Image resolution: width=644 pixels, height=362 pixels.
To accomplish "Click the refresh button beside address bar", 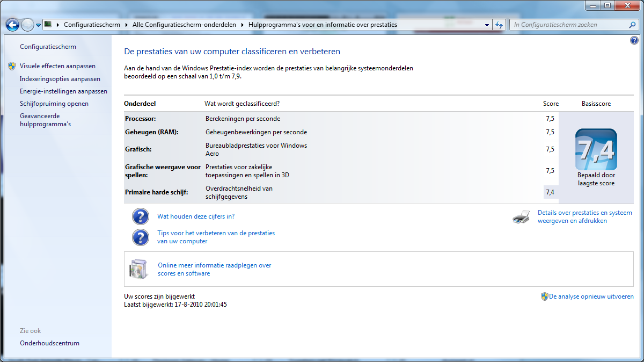I will 499,25.
